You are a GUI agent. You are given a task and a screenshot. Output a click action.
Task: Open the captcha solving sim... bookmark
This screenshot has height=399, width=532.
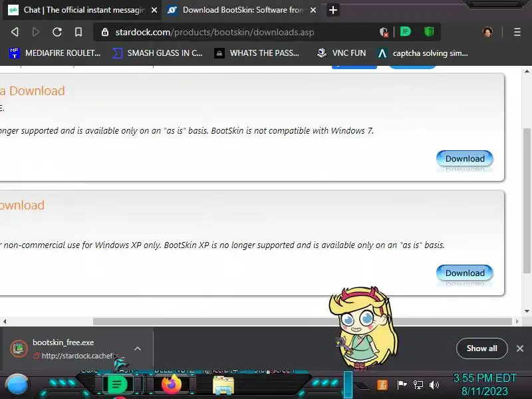point(423,53)
